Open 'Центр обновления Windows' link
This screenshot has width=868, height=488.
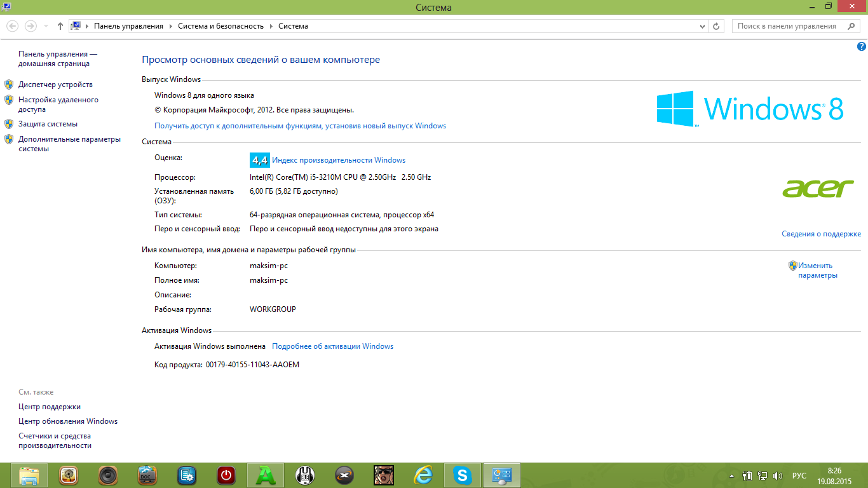tap(68, 421)
